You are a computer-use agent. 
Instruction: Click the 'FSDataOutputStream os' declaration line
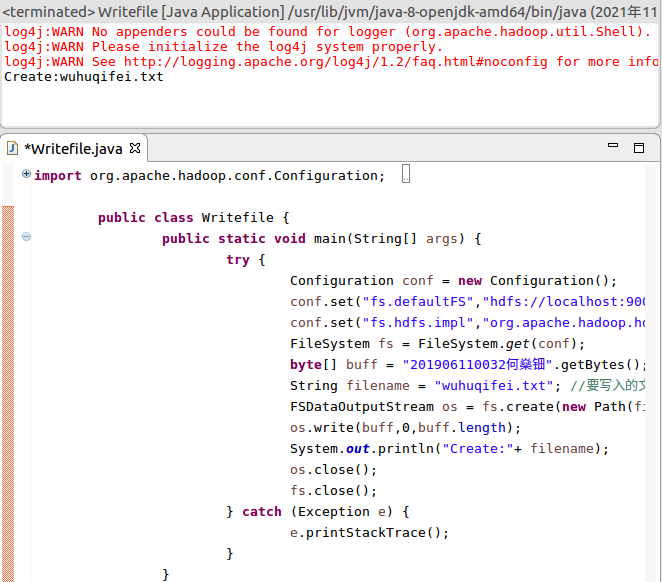tap(468, 407)
